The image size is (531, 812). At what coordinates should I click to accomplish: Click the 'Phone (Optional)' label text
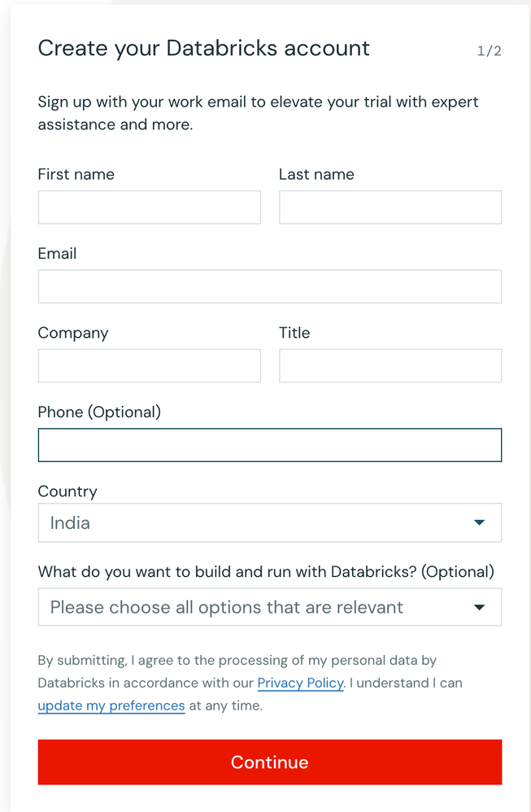[x=99, y=413]
